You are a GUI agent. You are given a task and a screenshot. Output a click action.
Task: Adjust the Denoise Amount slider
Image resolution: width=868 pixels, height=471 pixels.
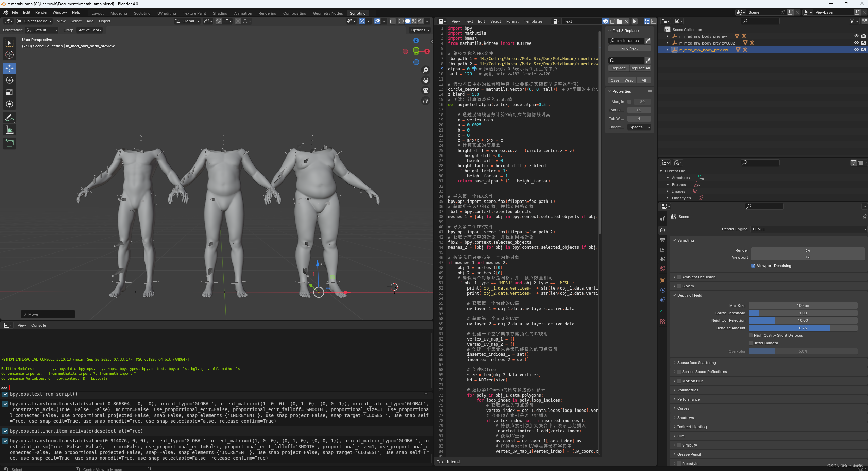point(803,328)
